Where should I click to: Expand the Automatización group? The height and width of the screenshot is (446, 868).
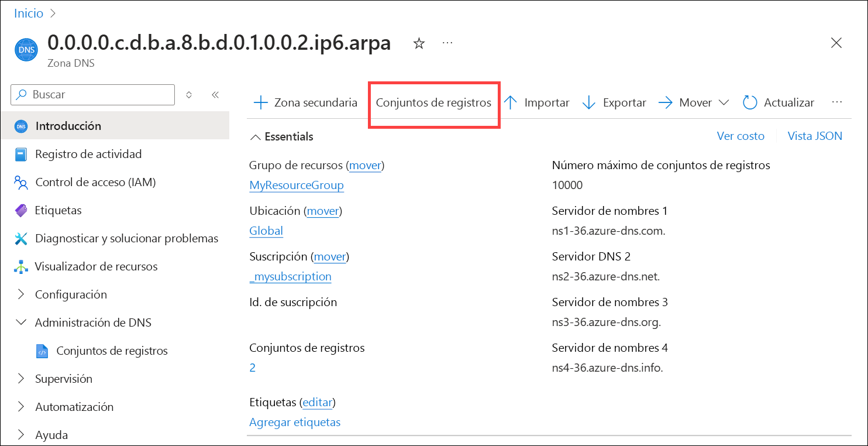[x=21, y=407]
